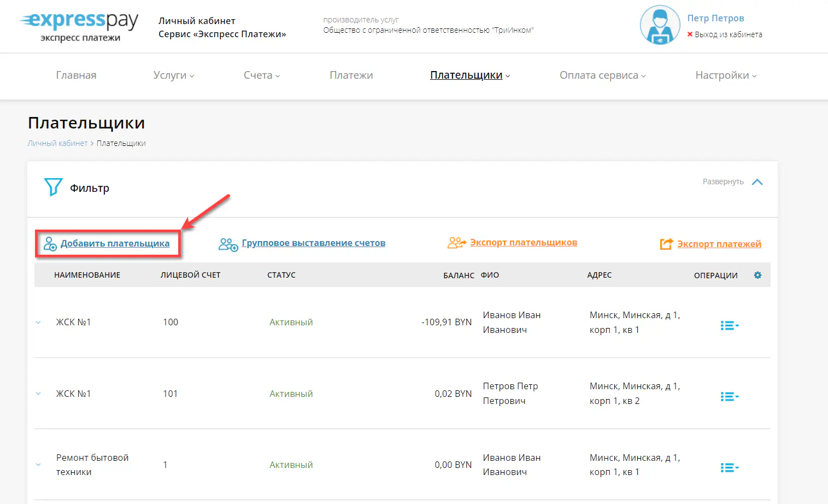Expand the row for account 101
The height and width of the screenshot is (504, 828).
coord(38,394)
